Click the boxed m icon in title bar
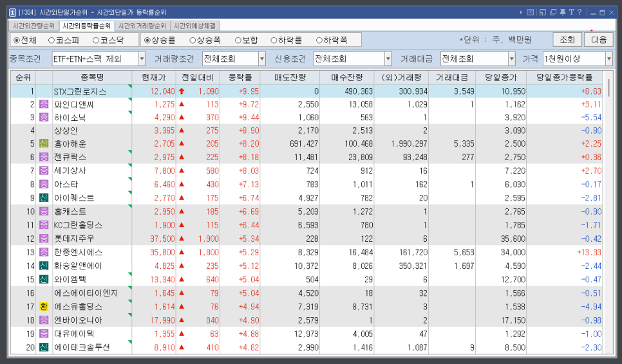 point(530,12)
